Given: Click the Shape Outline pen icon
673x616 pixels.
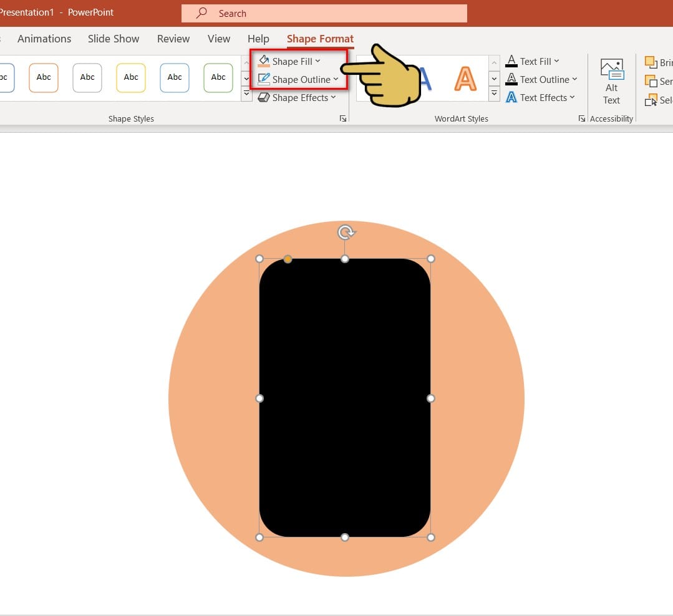Looking at the screenshot, I should [264, 79].
